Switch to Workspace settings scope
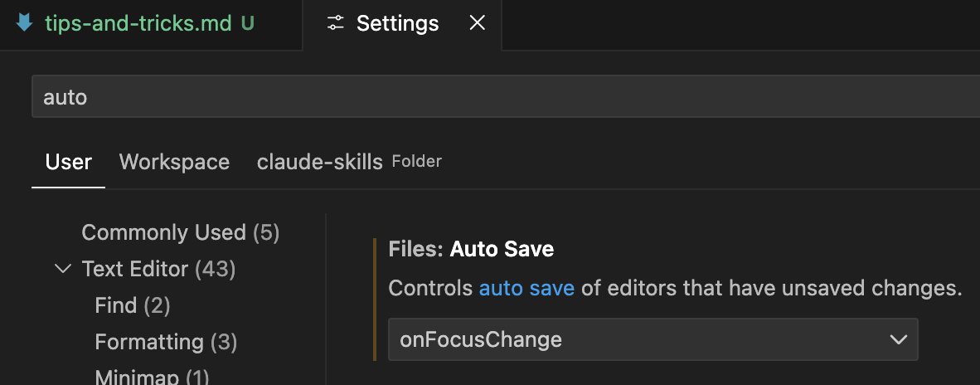Viewport: 980px width, 385px height. tap(174, 162)
